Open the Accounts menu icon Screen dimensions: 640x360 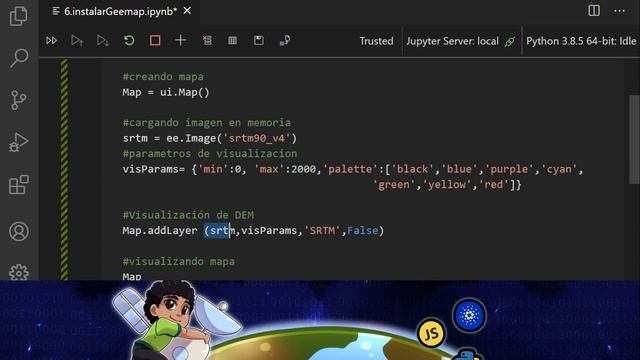click(x=19, y=231)
